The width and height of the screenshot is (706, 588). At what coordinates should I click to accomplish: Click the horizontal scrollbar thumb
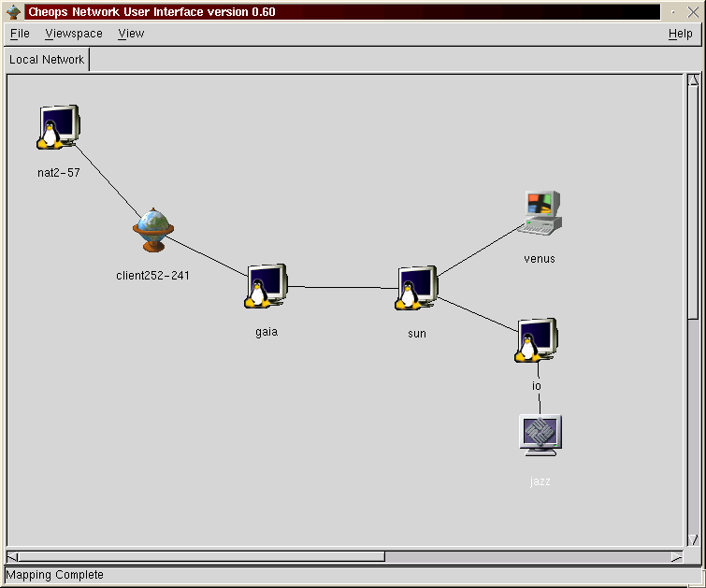202,557
